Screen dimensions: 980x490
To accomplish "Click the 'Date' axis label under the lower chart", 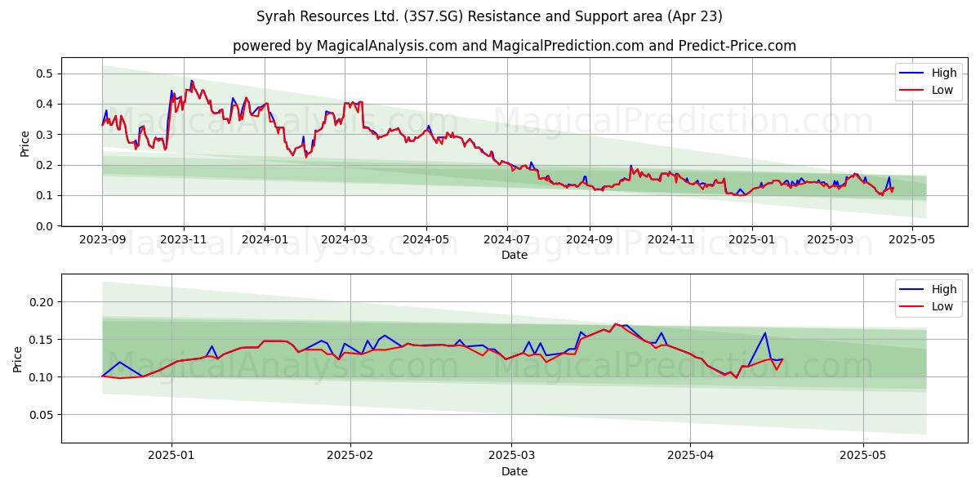I will [x=514, y=471].
